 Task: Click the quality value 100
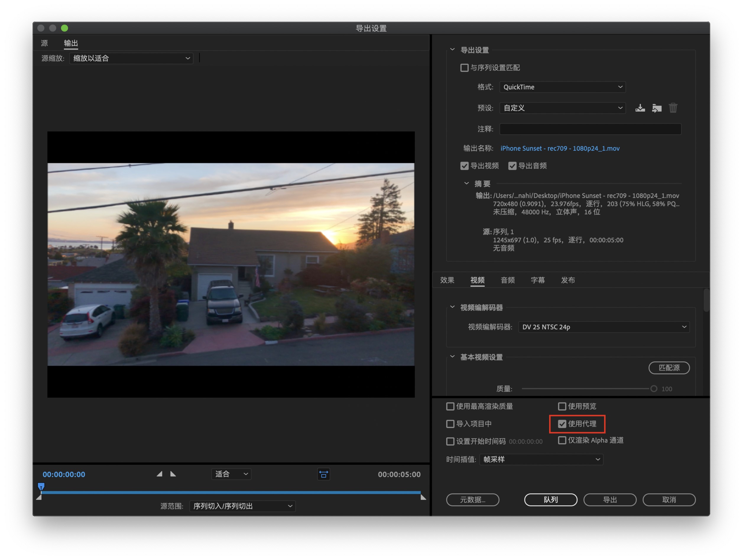click(x=667, y=389)
